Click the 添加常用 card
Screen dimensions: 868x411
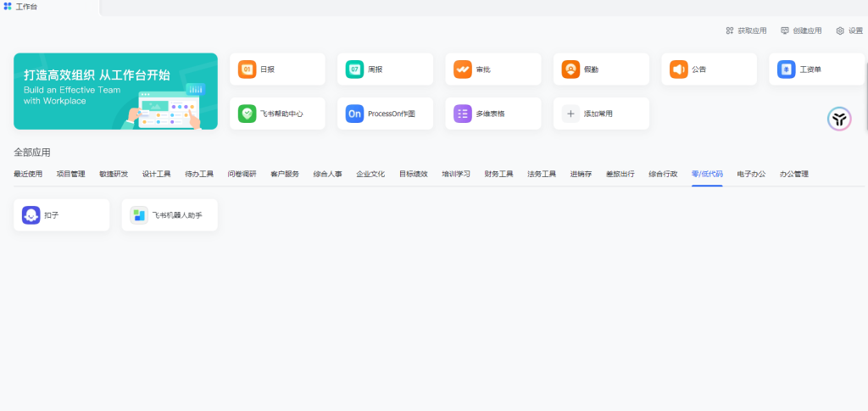[x=601, y=114]
